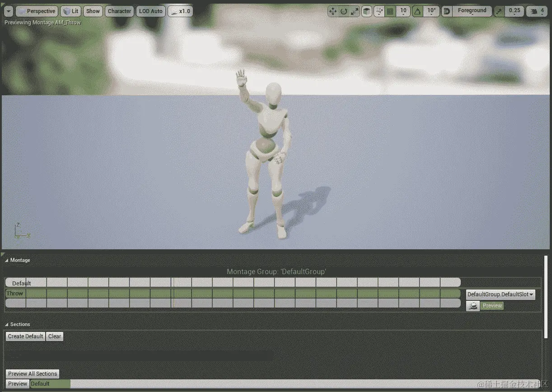Open the Foreground depth priority dropdown
552x392 pixels.
tap(472, 11)
